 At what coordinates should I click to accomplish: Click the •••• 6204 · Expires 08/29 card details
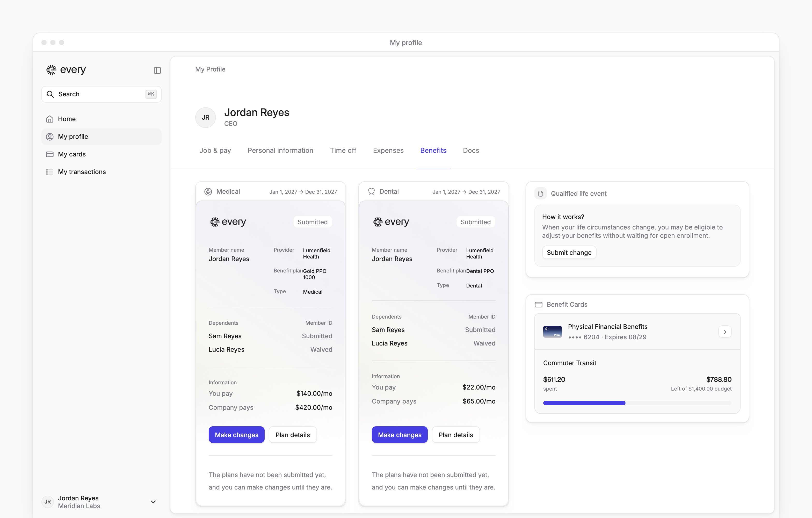(607, 337)
